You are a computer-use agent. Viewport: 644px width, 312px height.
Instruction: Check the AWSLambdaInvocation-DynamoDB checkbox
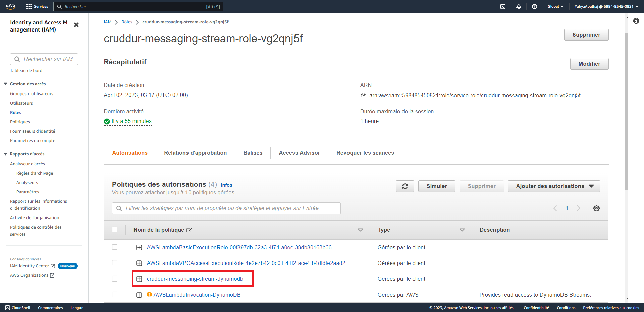click(x=115, y=295)
